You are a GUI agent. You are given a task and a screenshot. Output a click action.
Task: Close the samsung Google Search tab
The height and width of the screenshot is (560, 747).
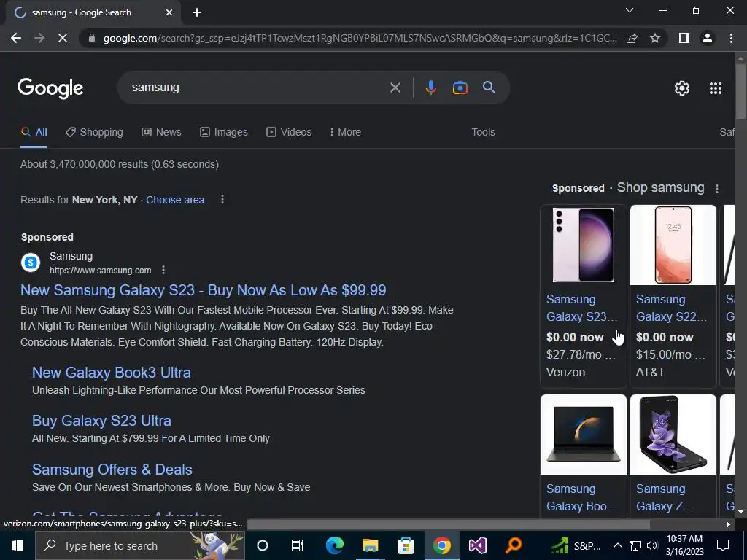[x=169, y=12]
